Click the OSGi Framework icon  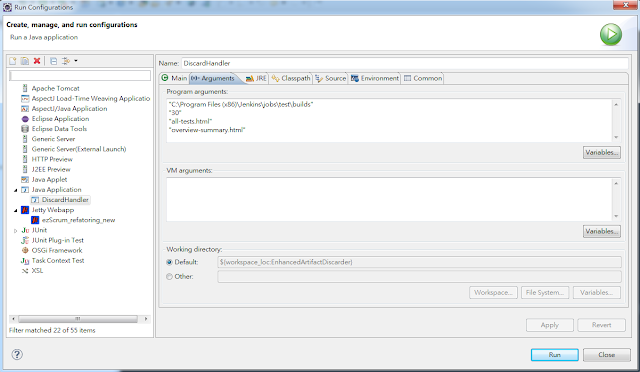tap(25, 250)
